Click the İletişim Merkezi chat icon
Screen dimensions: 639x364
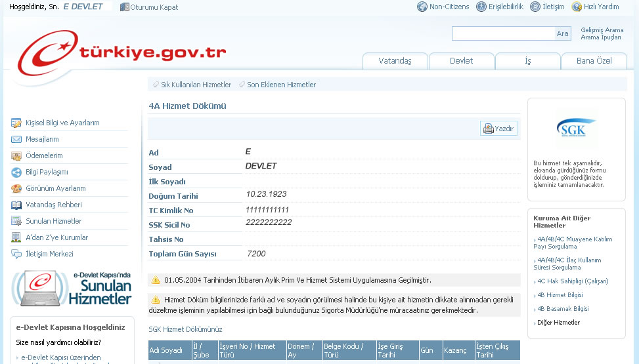[x=16, y=254]
